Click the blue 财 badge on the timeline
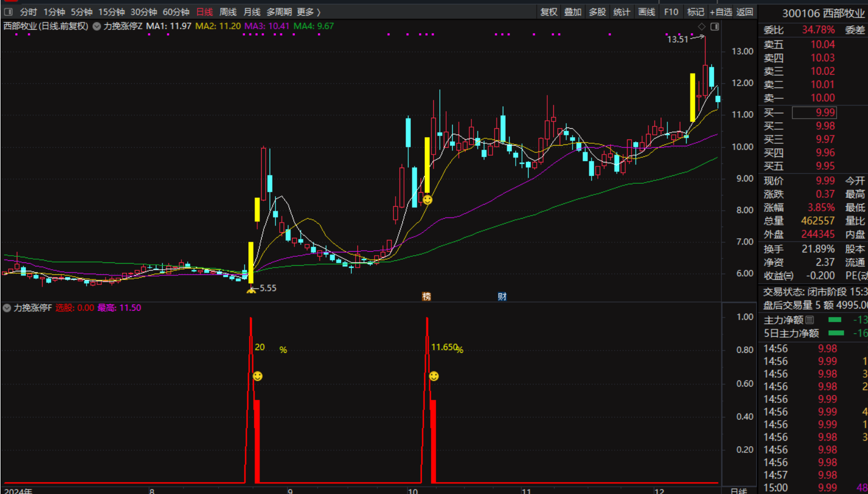The height and width of the screenshot is (494, 868). coord(502,296)
